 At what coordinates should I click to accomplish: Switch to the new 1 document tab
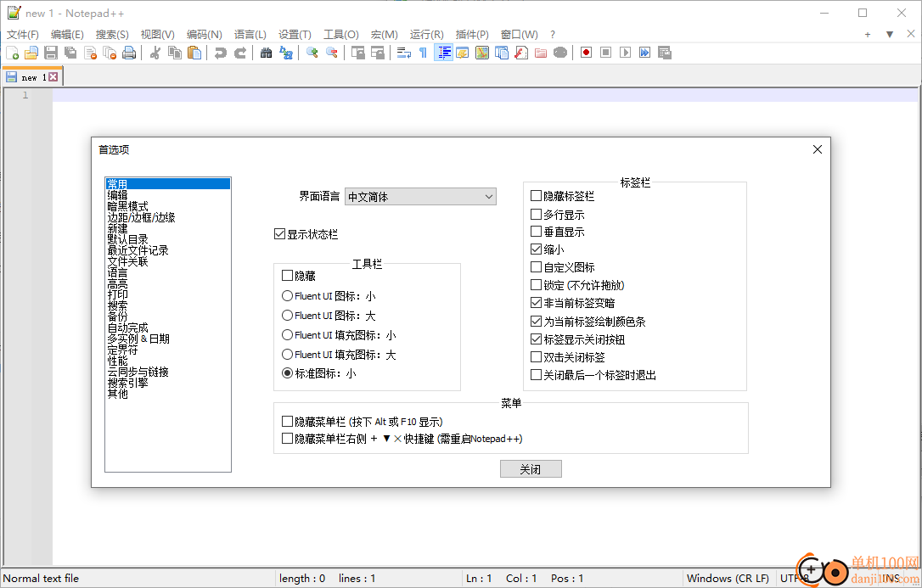(33, 77)
